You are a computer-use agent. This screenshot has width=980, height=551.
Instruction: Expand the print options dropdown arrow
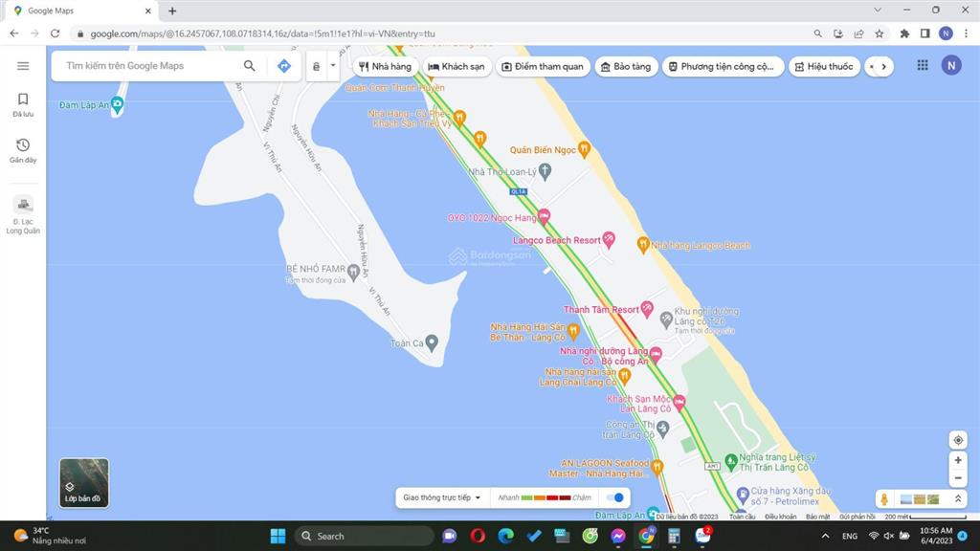(x=333, y=66)
